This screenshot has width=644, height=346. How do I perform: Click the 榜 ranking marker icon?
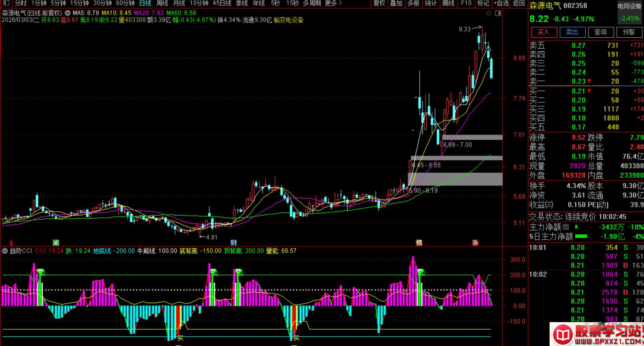click(x=419, y=242)
